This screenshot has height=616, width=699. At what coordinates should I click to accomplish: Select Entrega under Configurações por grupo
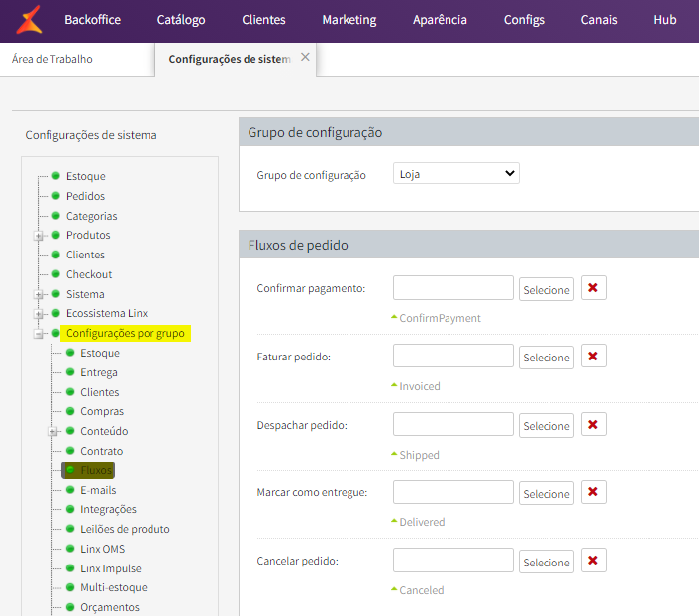tap(99, 372)
